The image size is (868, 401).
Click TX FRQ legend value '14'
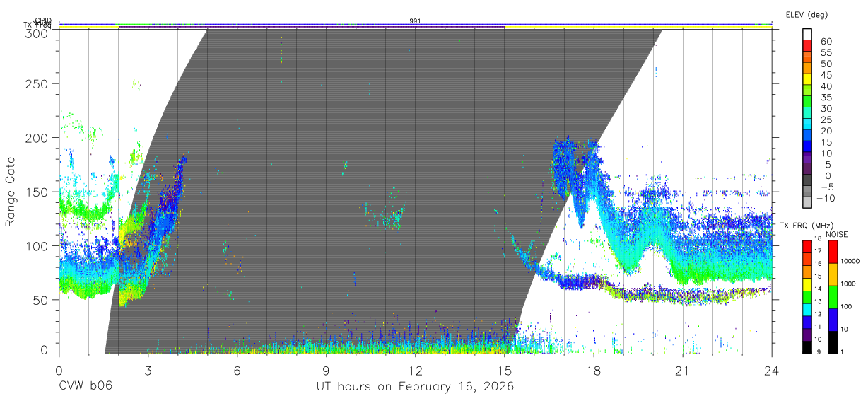pyautogui.click(x=819, y=289)
